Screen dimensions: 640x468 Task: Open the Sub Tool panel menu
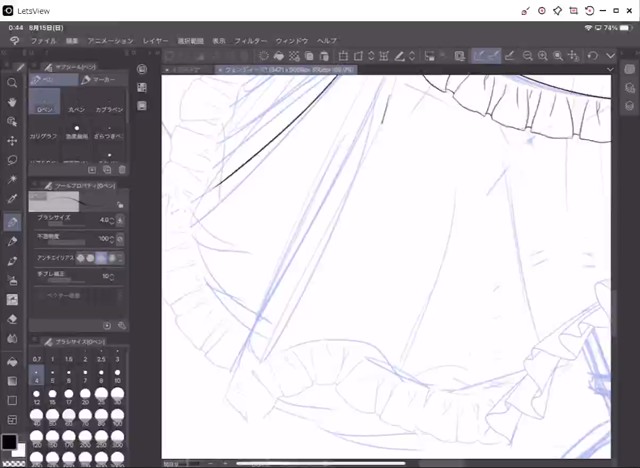pyautogui.click(x=34, y=66)
